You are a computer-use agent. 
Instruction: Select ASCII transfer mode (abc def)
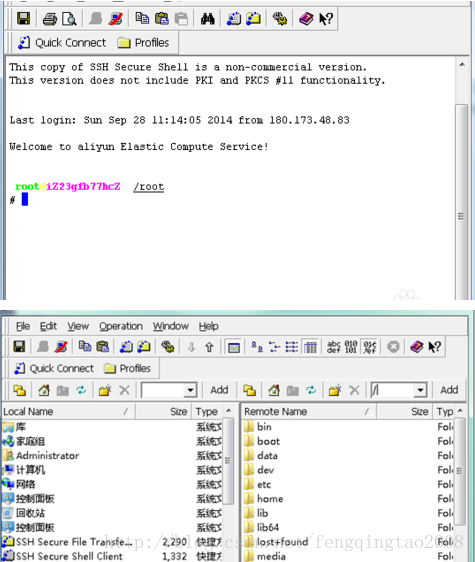[333, 347]
